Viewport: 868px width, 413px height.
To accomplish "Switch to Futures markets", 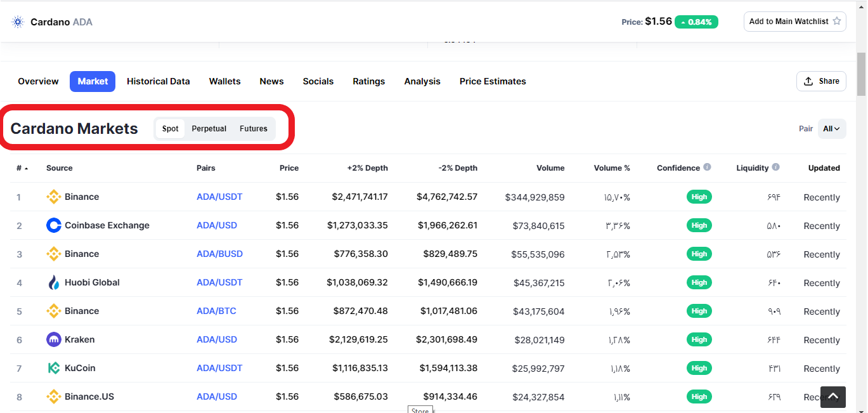I will 253,128.
